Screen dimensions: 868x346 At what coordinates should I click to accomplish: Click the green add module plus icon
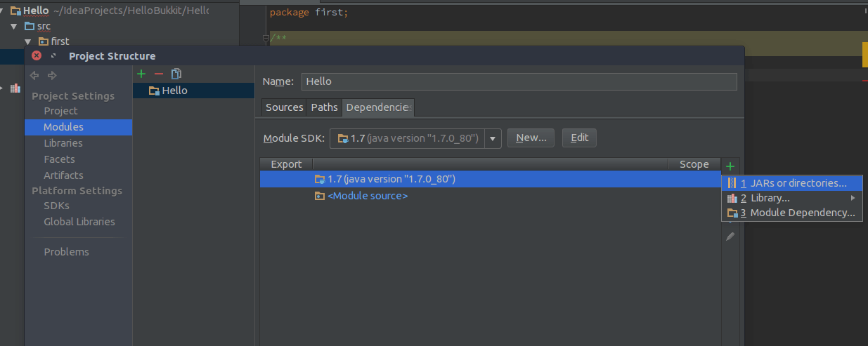[141, 74]
